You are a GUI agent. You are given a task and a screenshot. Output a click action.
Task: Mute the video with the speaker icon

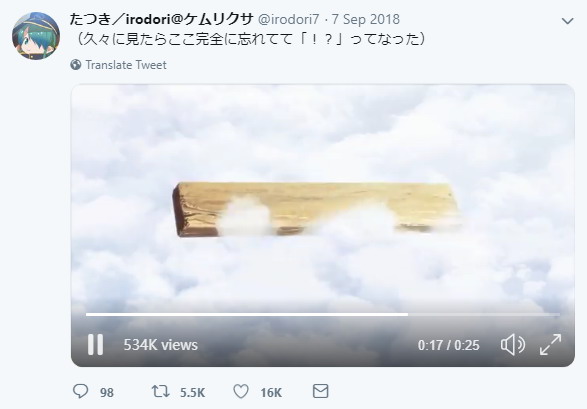pos(513,344)
